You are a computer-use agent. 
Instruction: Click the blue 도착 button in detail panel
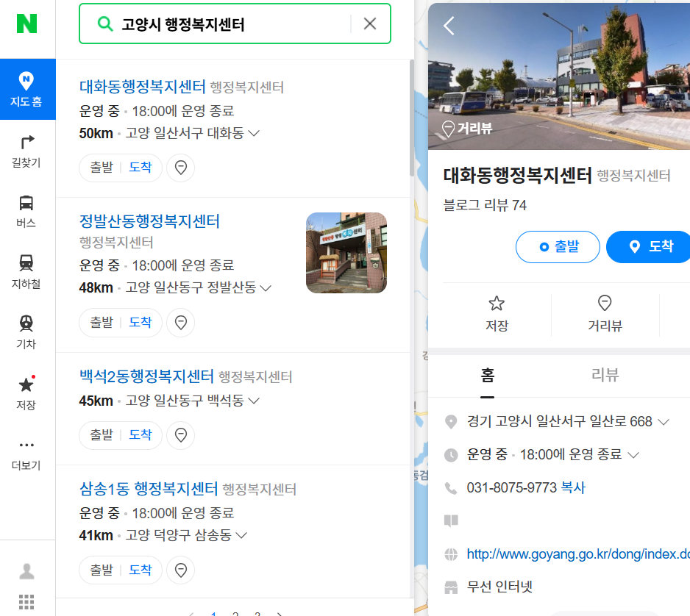pos(648,247)
